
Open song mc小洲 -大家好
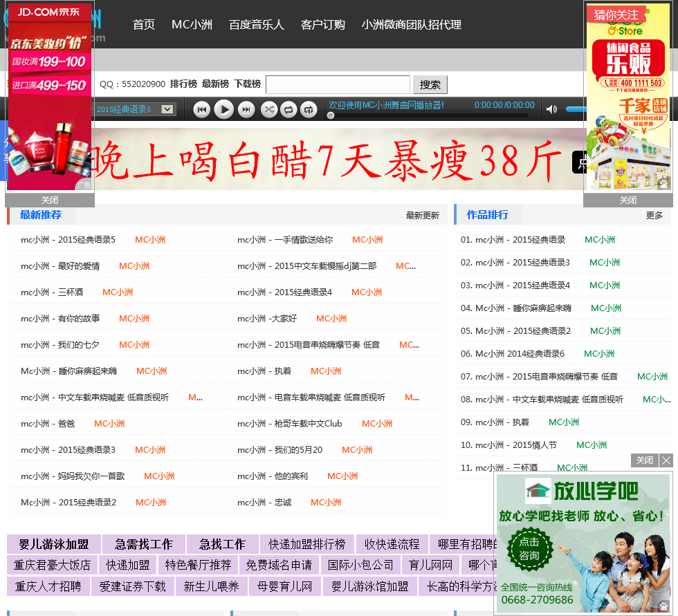click(x=267, y=319)
